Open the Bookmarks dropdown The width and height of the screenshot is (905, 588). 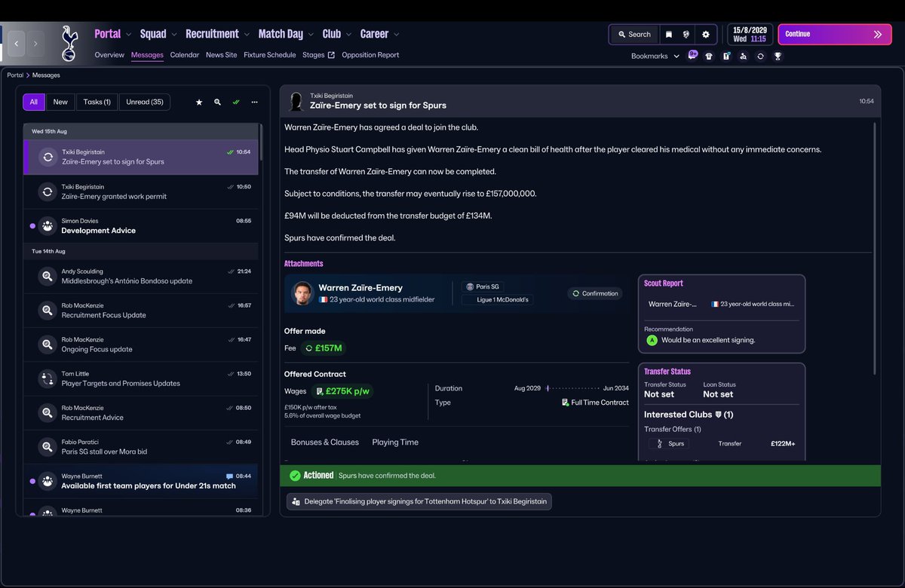655,56
